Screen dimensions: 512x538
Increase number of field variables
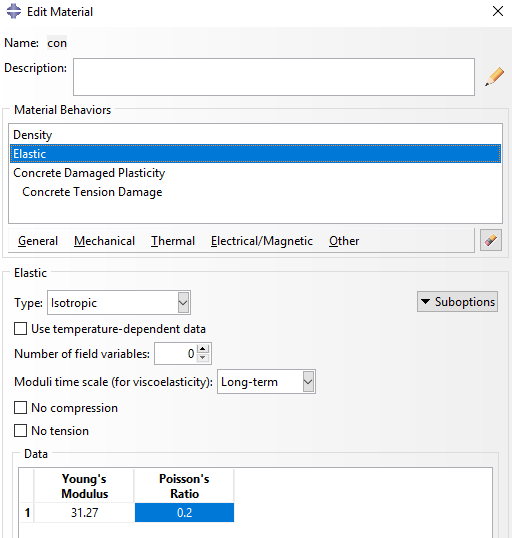point(203,349)
